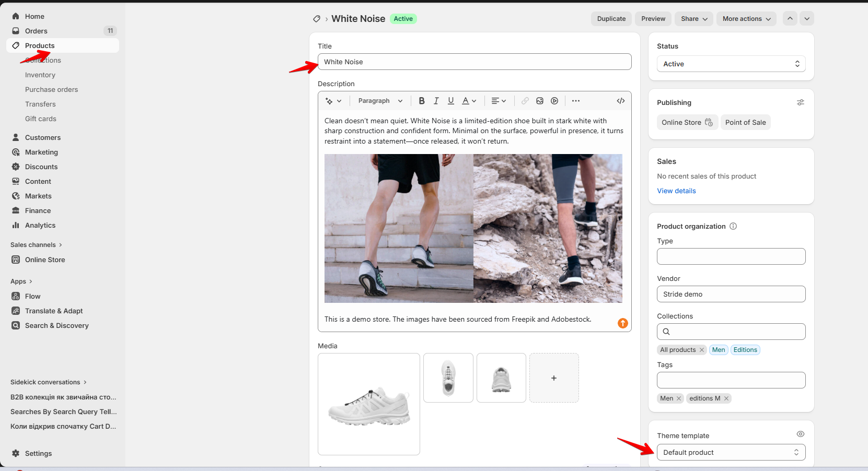Click the Underline formatting icon
This screenshot has width=868, height=471.
(450, 101)
